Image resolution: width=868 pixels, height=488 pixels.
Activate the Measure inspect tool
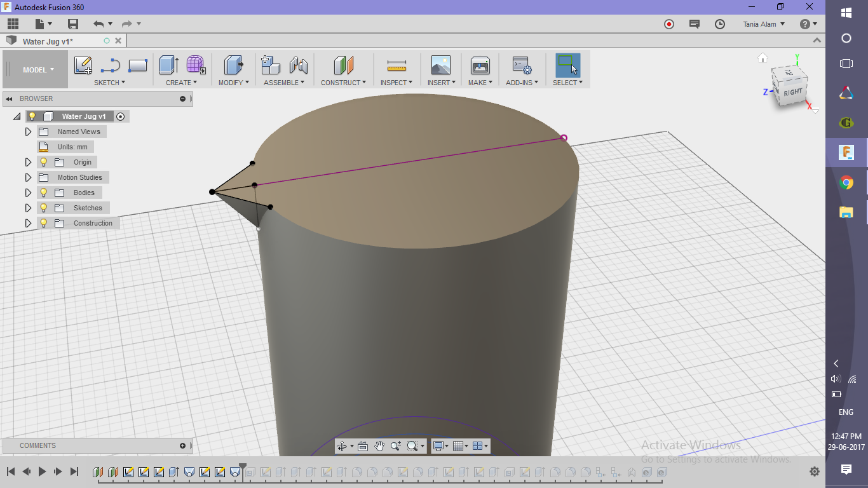tap(397, 65)
